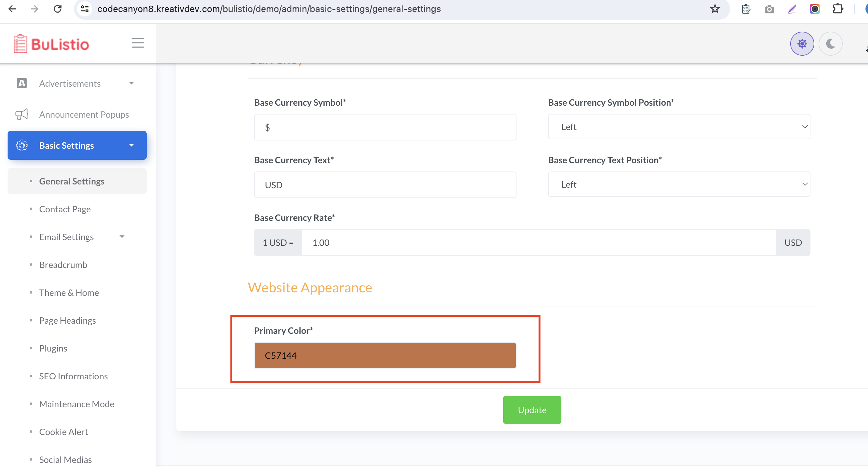Collapse the Basic Settings menu arrow
868x467 pixels.
coord(131,145)
